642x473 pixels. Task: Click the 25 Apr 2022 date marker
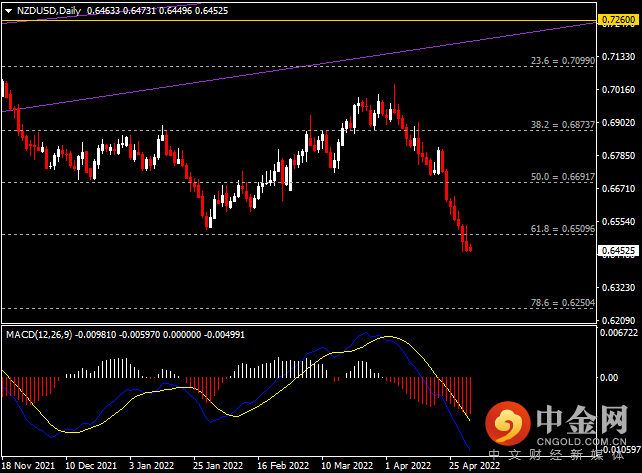click(x=474, y=466)
